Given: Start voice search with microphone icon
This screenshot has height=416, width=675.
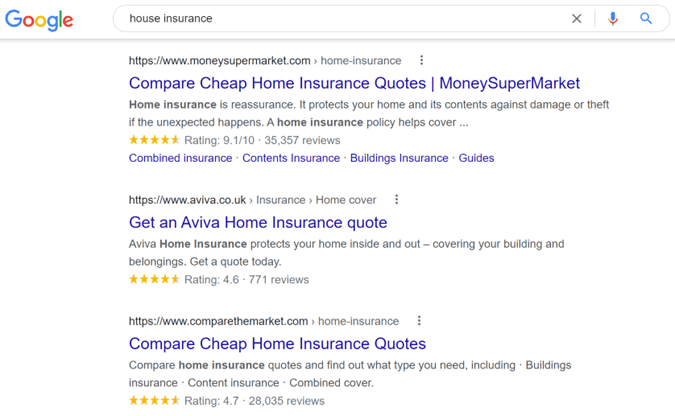Looking at the screenshot, I should 613,19.
